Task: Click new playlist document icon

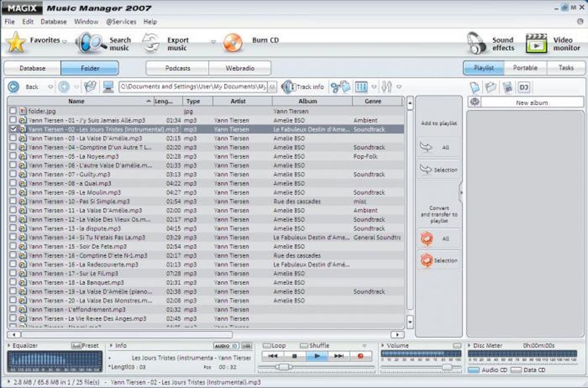Action: [475, 88]
